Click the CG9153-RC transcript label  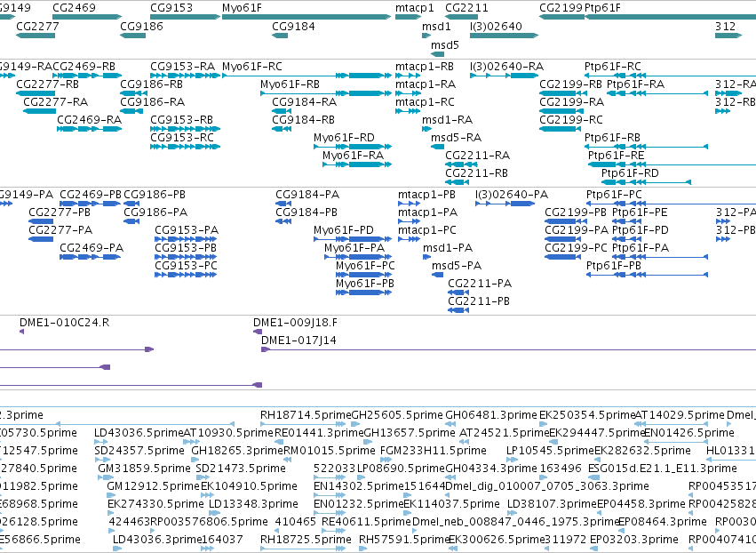[x=182, y=138]
